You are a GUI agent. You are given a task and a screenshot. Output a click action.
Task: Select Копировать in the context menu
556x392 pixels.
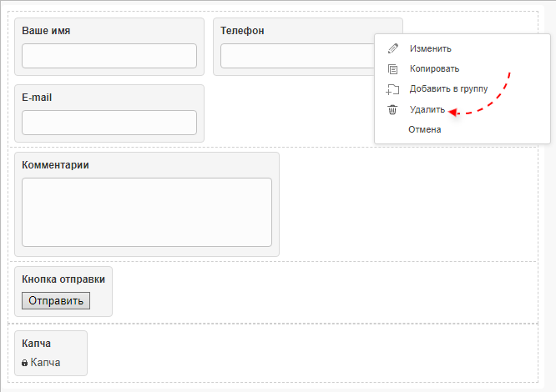[x=434, y=68]
